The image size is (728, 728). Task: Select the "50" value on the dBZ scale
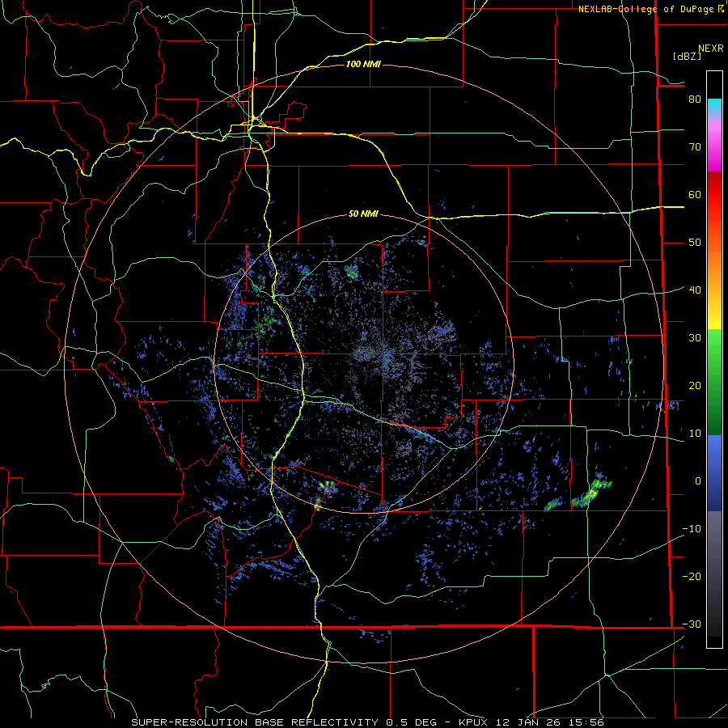coord(695,243)
